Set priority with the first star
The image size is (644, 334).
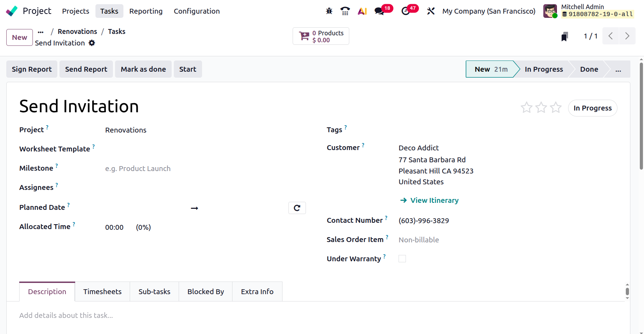527,108
